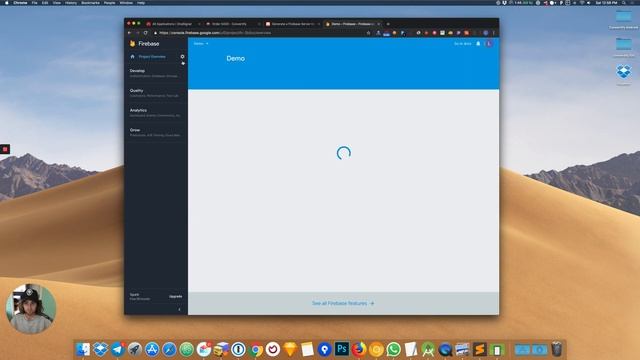The image size is (640, 360).
Task: Open Telegram from the Dock
Action: 118,349
